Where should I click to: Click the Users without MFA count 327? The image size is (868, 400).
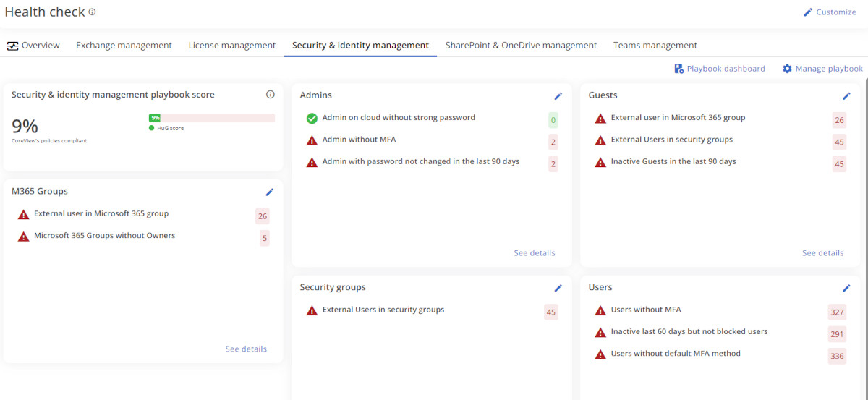[837, 312]
